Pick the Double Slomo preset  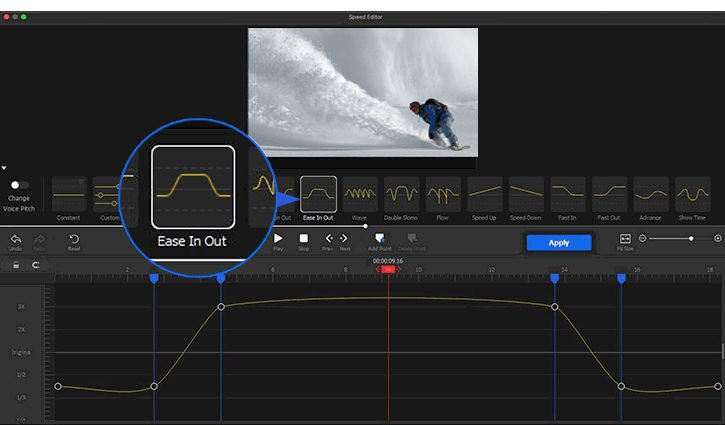401,194
